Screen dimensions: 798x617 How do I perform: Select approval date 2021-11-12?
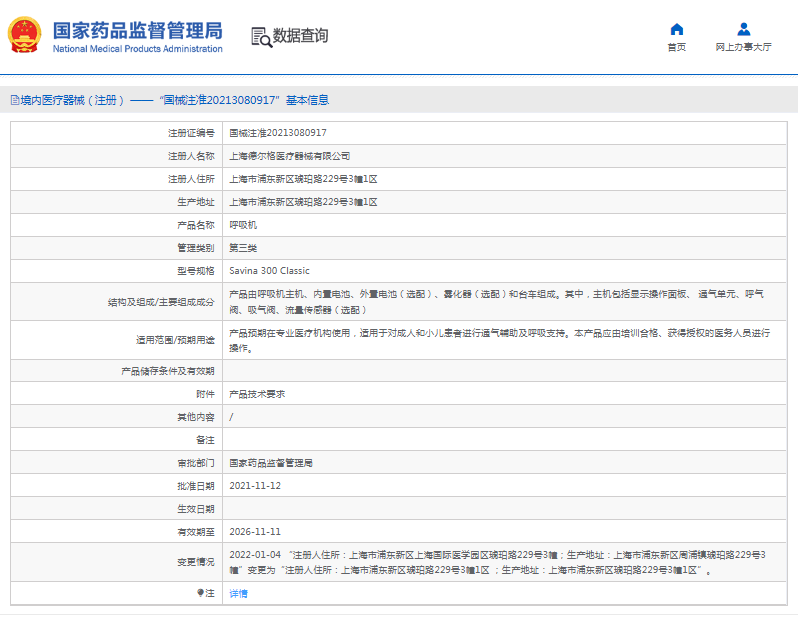[255, 486]
